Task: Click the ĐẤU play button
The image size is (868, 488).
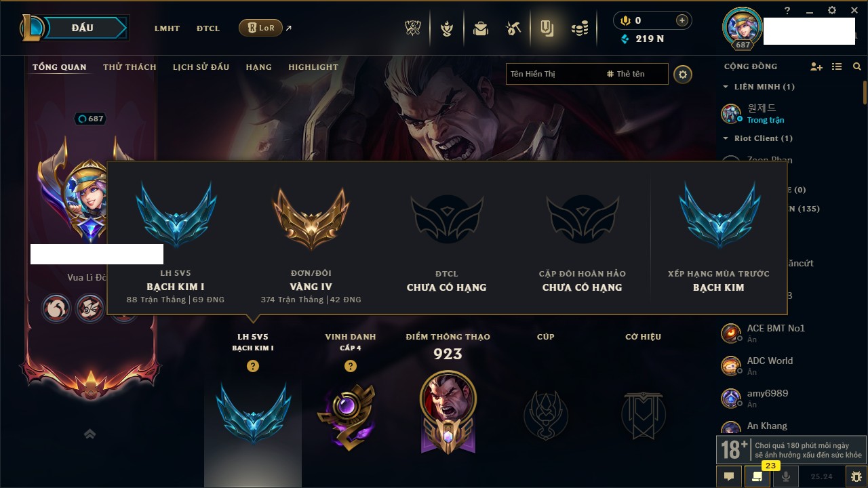Action: click(83, 28)
